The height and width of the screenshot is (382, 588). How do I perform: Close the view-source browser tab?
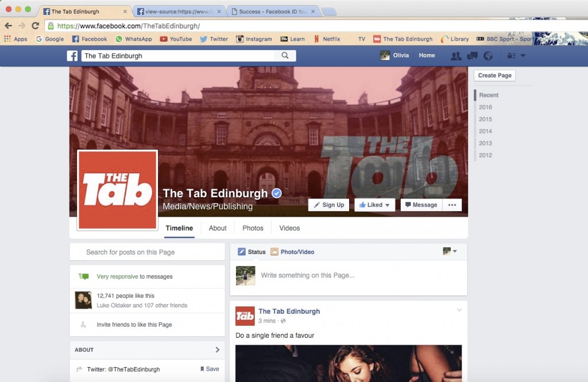pyautogui.click(x=219, y=11)
